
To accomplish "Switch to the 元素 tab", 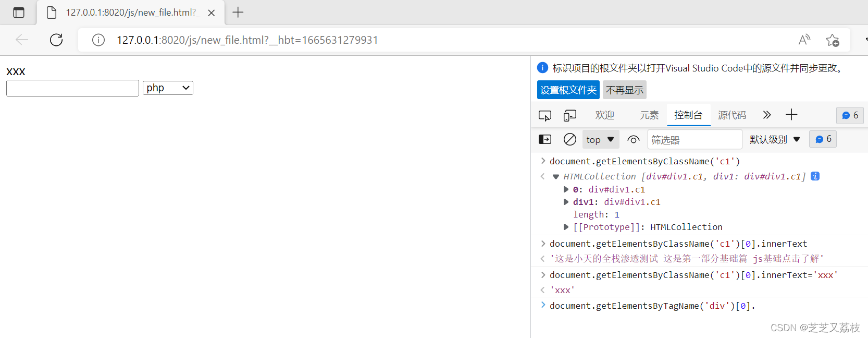I will (x=649, y=115).
